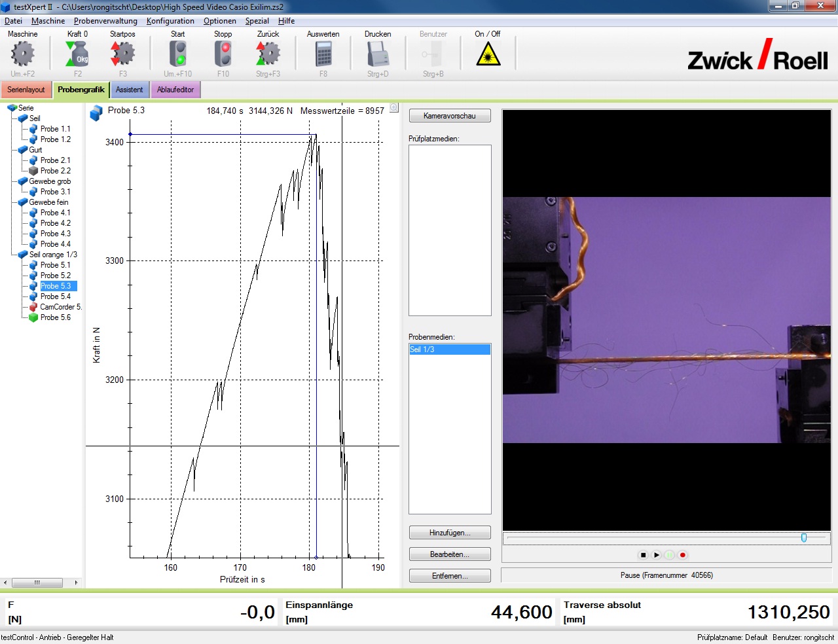The height and width of the screenshot is (644, 838).
Task: Click the Drucken printer icon
Action: coord(378,54)
